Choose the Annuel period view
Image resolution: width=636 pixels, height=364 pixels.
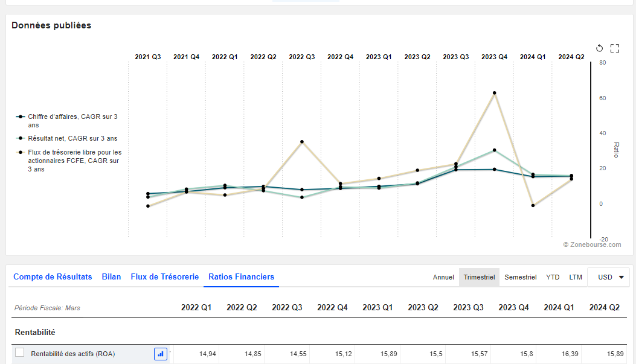[x=443, y=277]
